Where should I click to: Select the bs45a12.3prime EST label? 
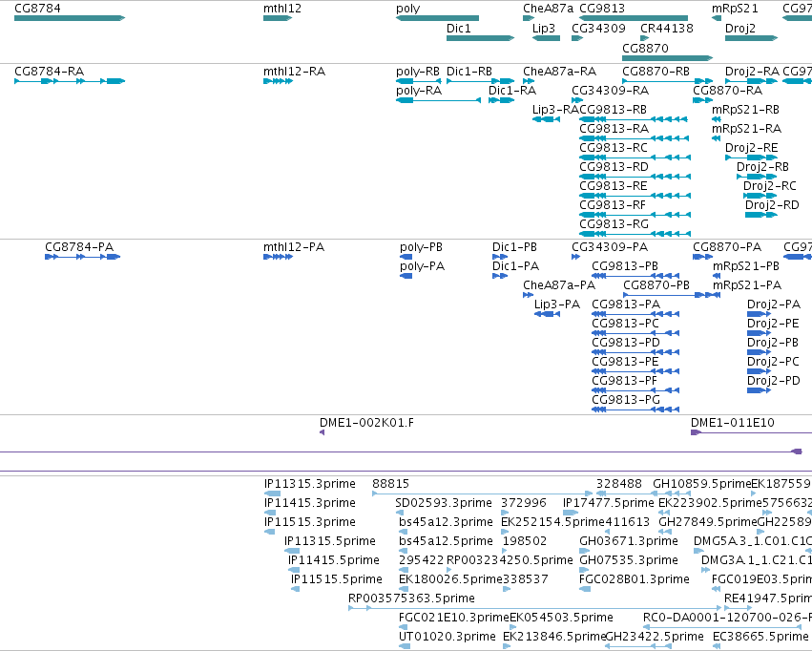[x=446, y=521]
